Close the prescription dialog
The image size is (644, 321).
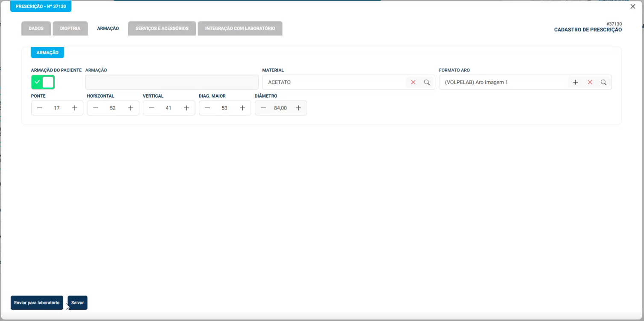click(633, 6)
